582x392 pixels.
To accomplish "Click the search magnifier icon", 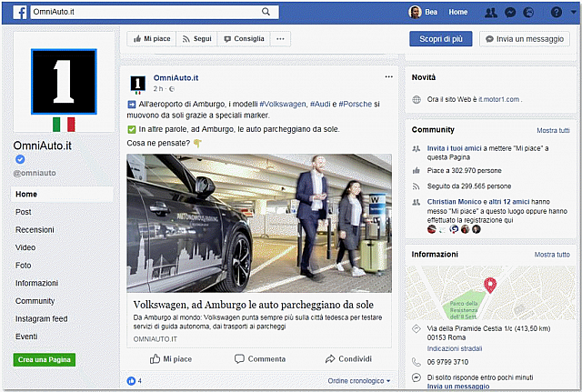I will tap(266, 12).
